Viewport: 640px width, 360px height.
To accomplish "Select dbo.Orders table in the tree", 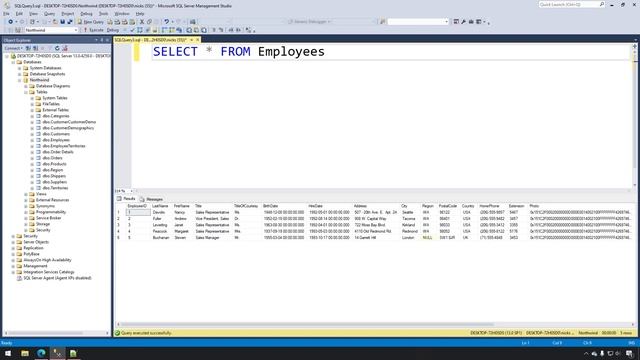I will 52,158.
